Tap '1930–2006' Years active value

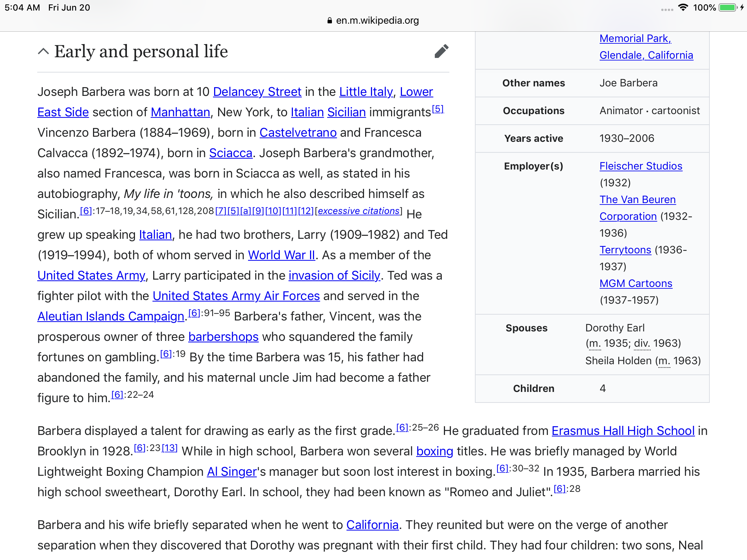coord(627,138)
